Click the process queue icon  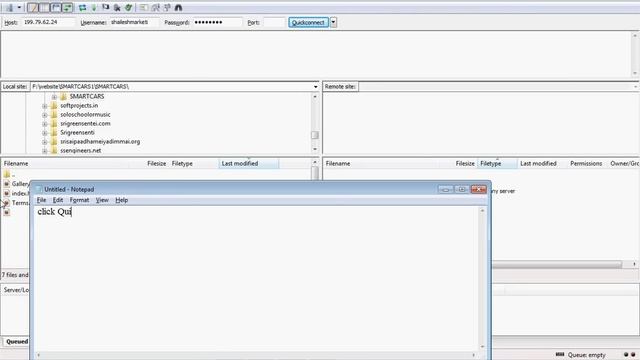(x=94, y=8)
